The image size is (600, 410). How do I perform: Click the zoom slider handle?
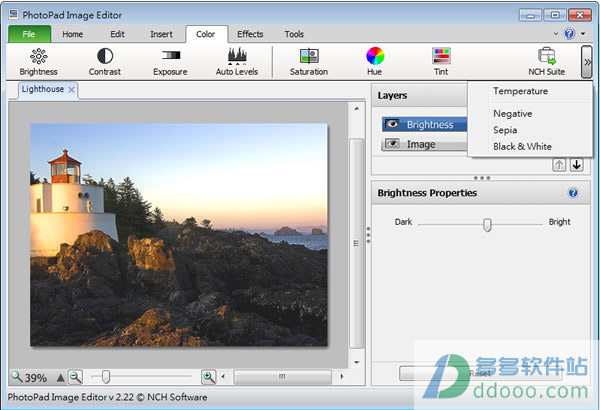106,377
